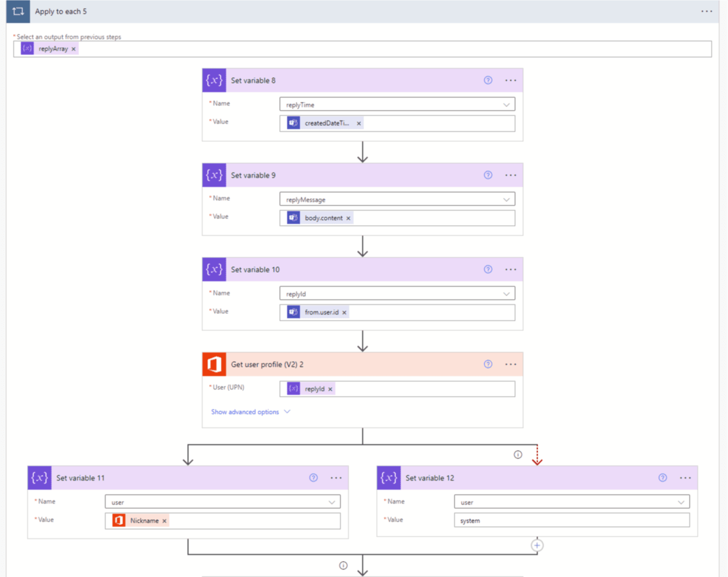Expand the replyTime Name dropdown
Screen dimensions: 728x577
pos(506,105)
